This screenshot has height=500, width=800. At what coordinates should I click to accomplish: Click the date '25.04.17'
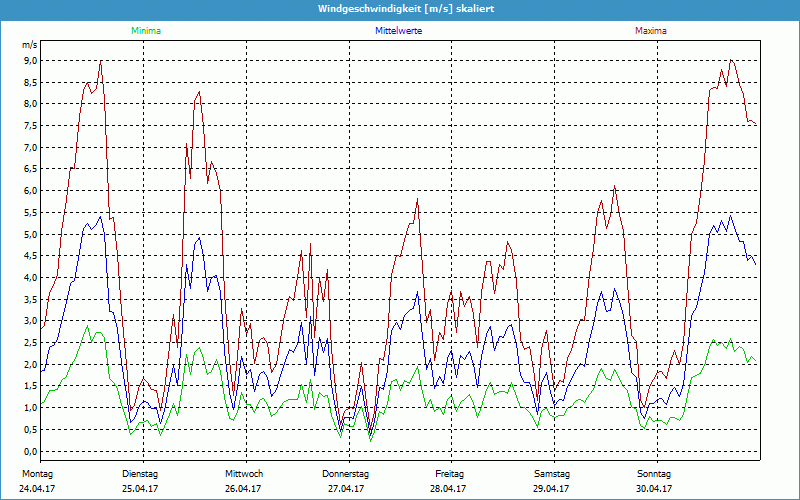pyautogui.click(x=140, y=489)
